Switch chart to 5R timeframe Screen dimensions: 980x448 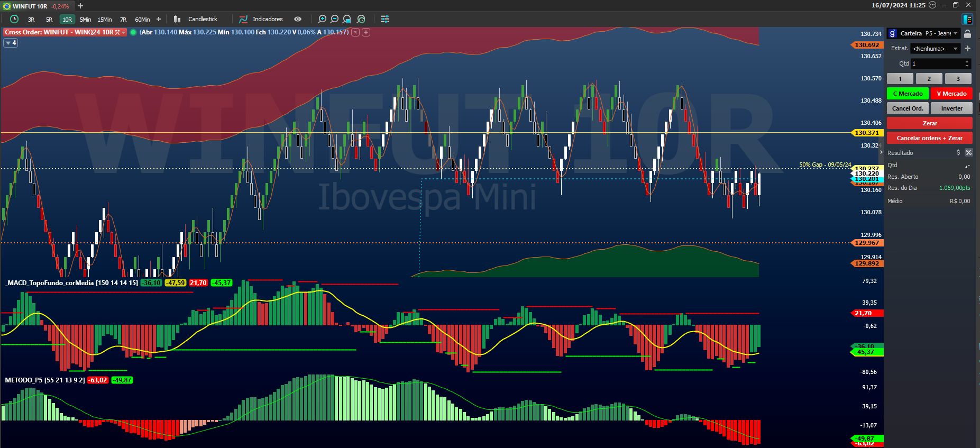[x=49, y=20]
